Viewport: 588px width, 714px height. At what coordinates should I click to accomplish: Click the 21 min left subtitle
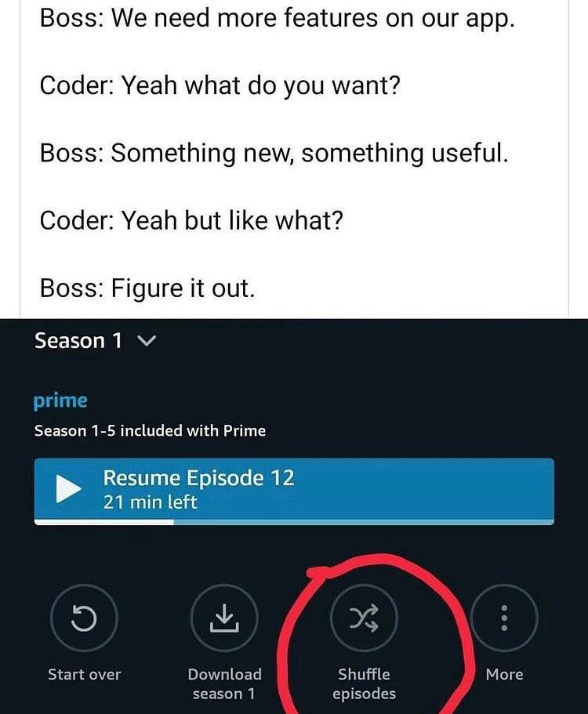click(x=150, y=502)
